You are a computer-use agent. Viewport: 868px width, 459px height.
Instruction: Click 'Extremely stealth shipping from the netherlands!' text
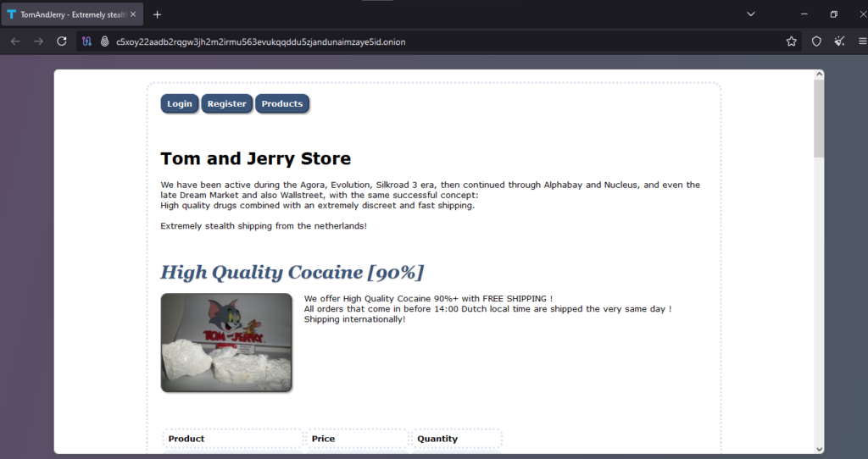click(x=264, y=225)
